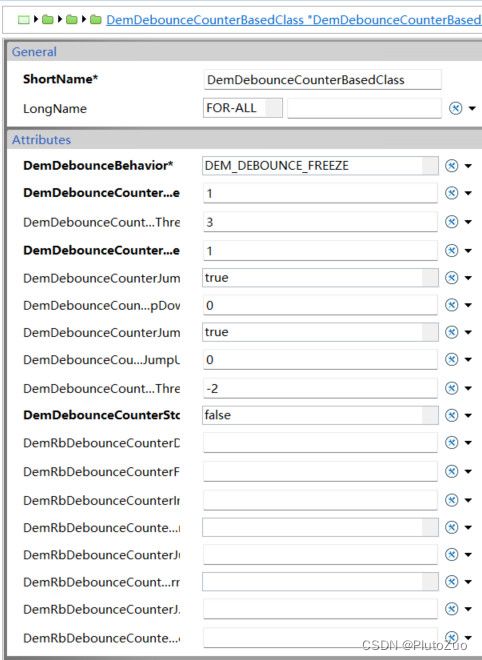
Task: Click gear icon beside DemDebounceCounterStorage false field
Action: pos(452,415)
